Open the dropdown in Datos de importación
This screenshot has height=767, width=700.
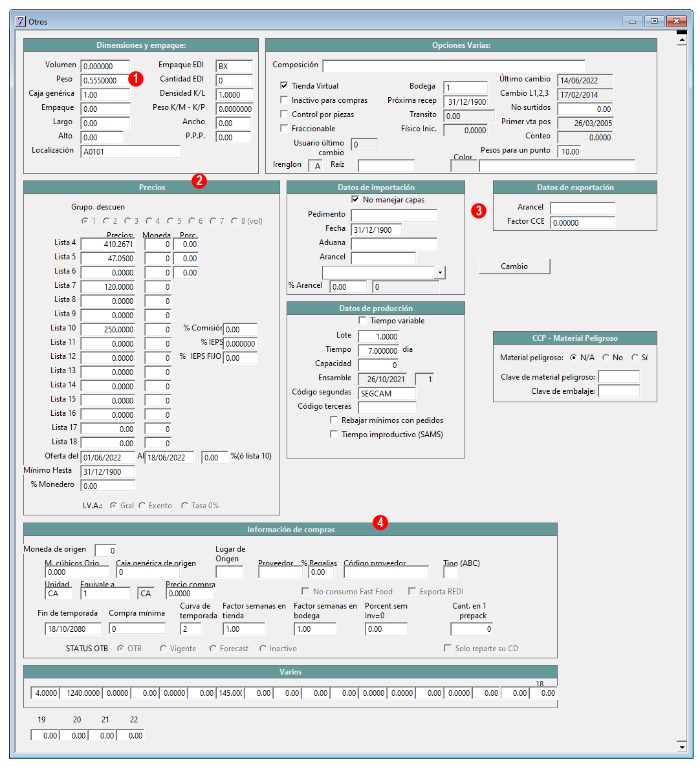tap(441, 272)
